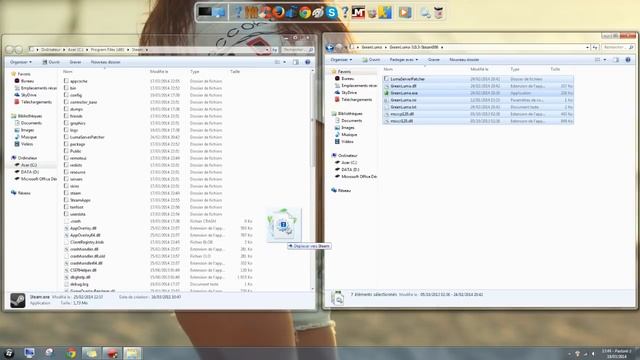Click the back arrow in GreenLuma window
The height and width of the screenshot is (360, 640).
click(330, 47)
